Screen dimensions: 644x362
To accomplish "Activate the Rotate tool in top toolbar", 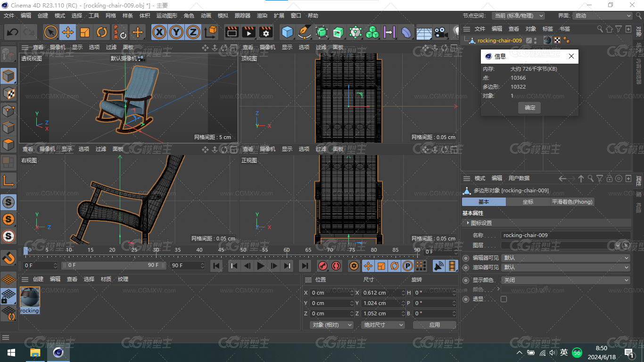I will click(102, 32).
